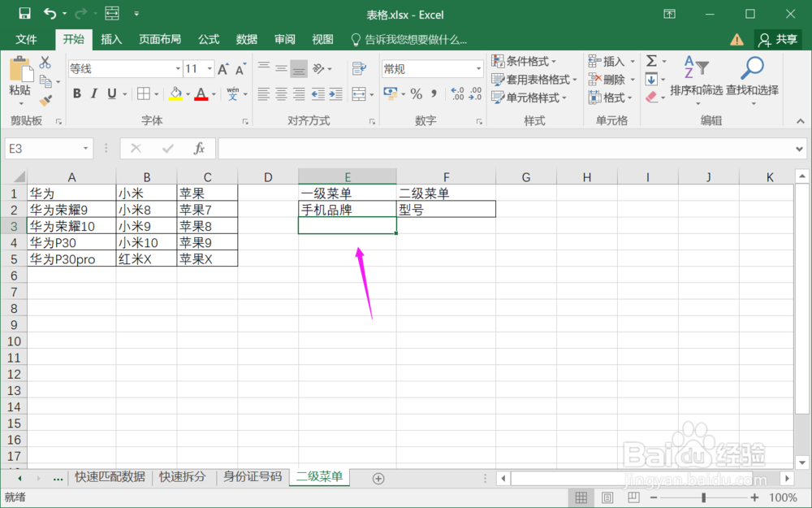Click the select-all corner of grid
The height and width of the screenshot is (508, 812).
pos(15,176)
